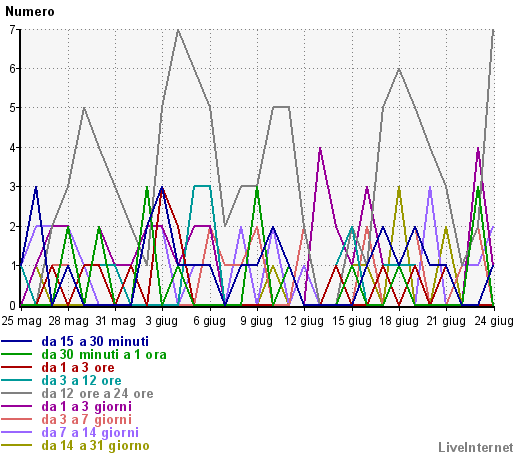The height and width of the screenshot is (457, 520).
Task: Click legend label 'da 1 a 3 ore'
Action: click(78, 368)
